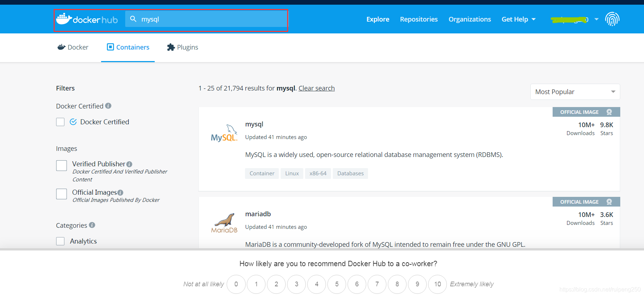Click the Plugins puzzle piece icon

coord(171,47)
